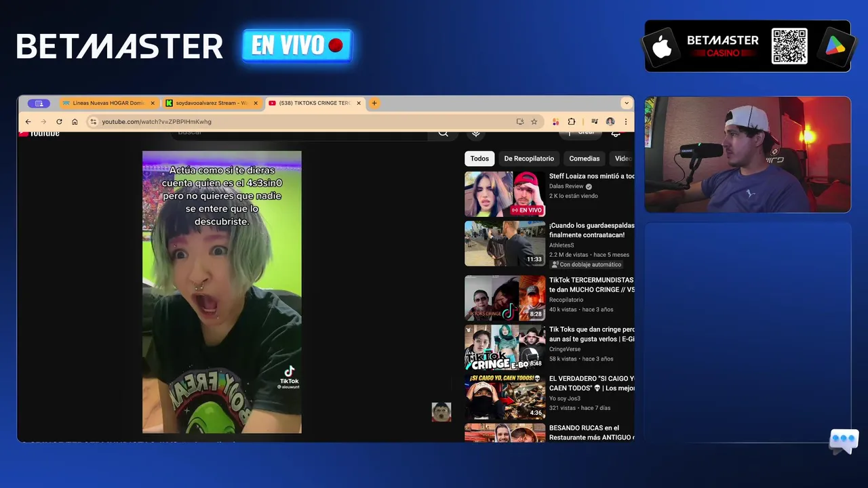Viewport: 868px width, 488px height.
Task: Go back in the browser
Action: [28, 122]
